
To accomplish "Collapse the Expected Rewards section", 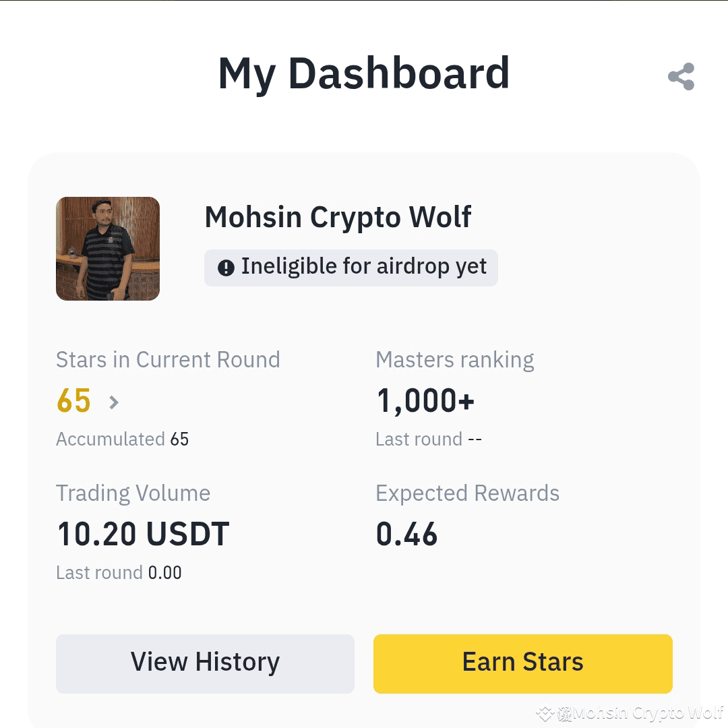I will (x=467, y=493).
